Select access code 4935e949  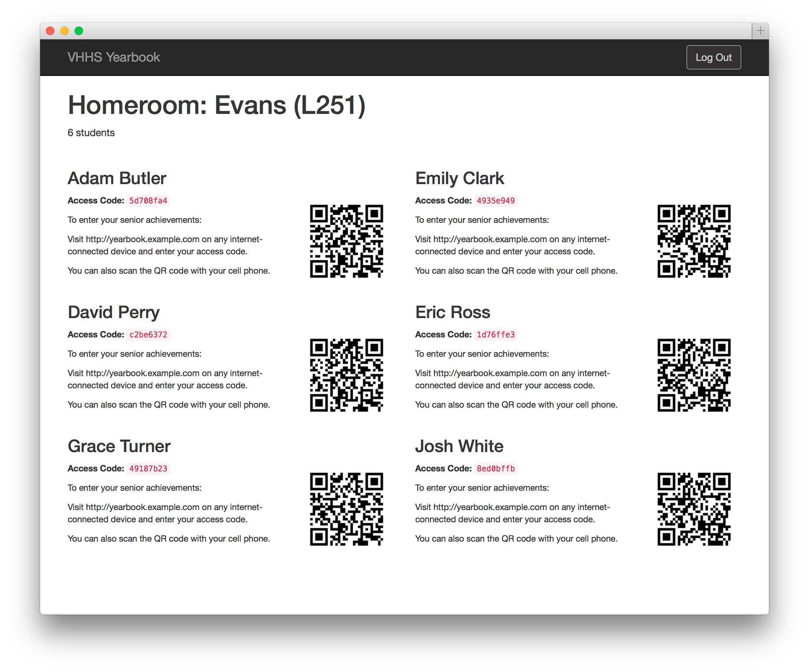496,201
